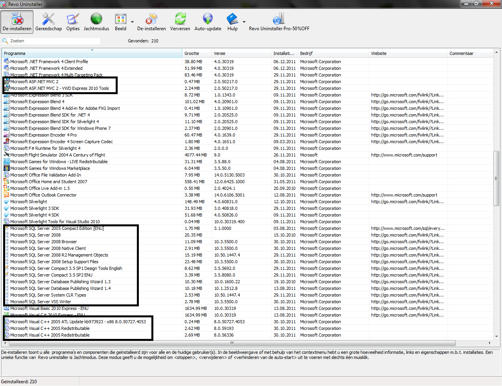Select Microsoft Office File Validation Add-In
502x386 pixels.
pos(45,175)
